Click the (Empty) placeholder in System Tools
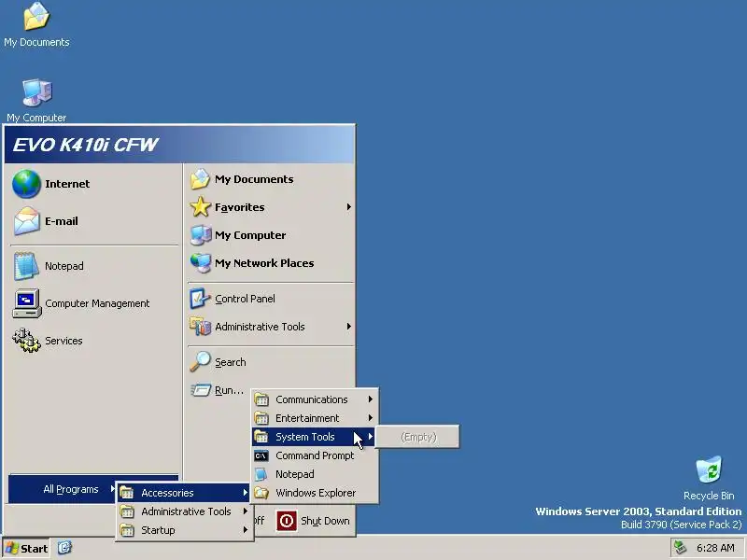The image size is (747, 560). tap(417, 437)
